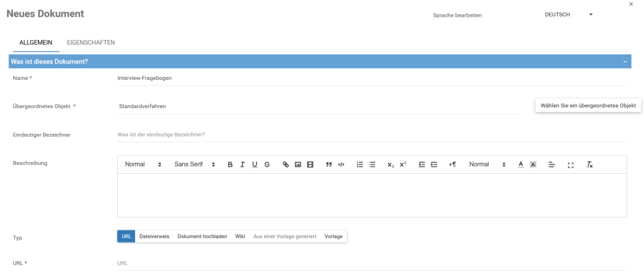Image resolution: width=644 pixels, height=280 pixels.
Task: Increase indent in description editor
Action: 434,165
